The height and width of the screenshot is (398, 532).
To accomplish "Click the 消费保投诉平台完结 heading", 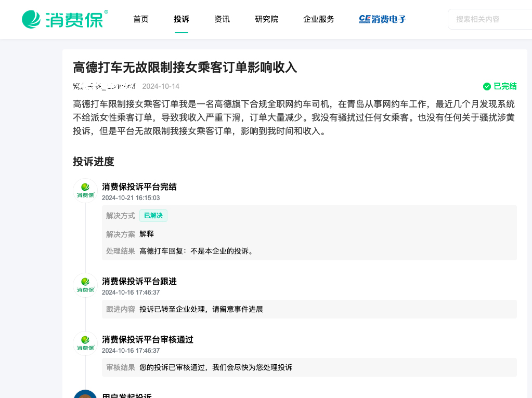I will point(139,187).
